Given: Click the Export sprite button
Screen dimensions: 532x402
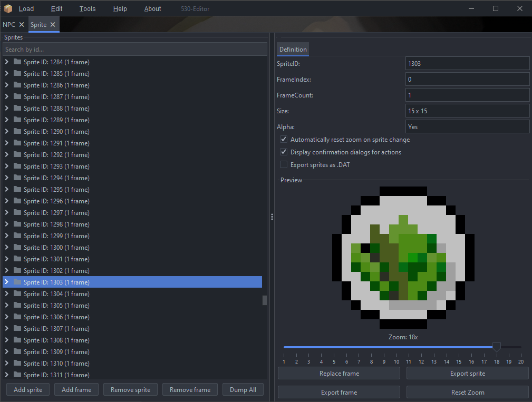Looking at the screenshot, I should [467, 374].
